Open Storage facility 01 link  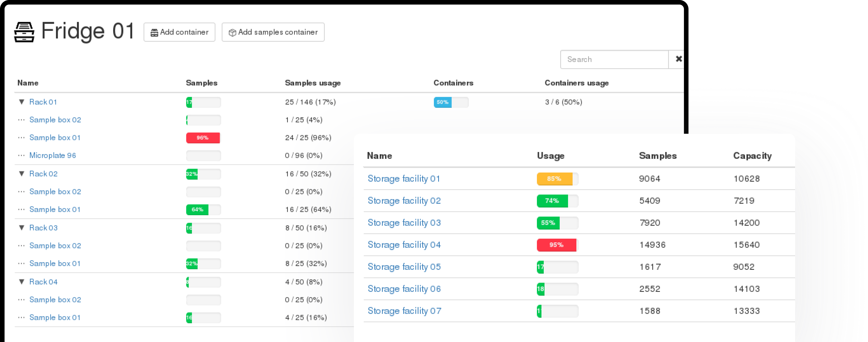click(404, 178)
